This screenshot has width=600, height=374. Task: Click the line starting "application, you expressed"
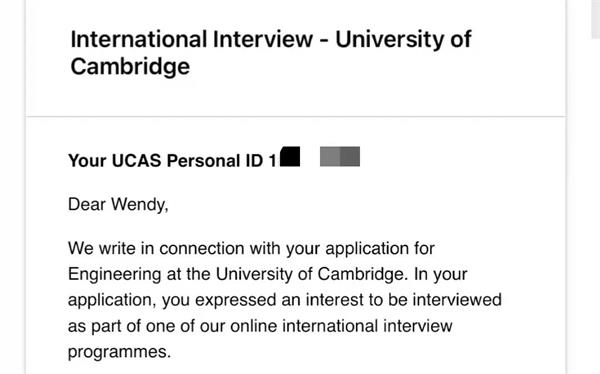tap(285, 300)
